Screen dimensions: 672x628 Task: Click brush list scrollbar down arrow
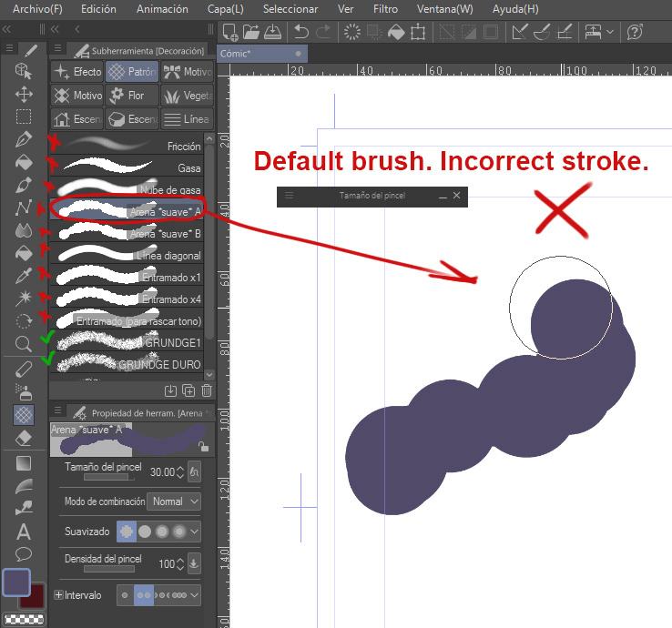209,375
